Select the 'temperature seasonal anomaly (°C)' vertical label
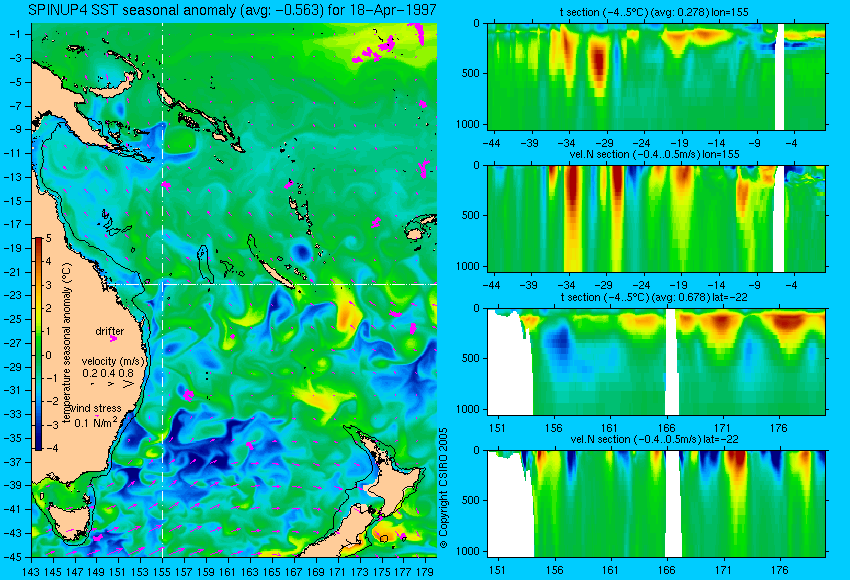This screenshot has width=850, height=580. point(67,343)
